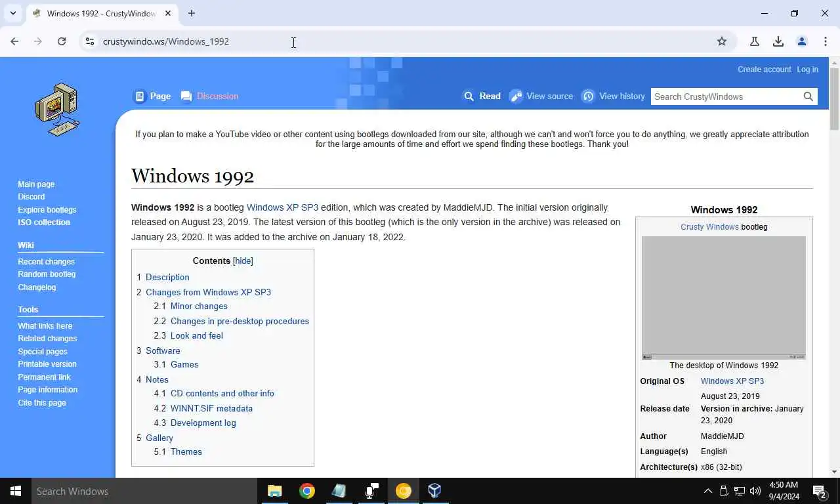Viewport: 840px width, 504px height.
Task: Go to Main page in sidebar
Action: tap(36, 184)
